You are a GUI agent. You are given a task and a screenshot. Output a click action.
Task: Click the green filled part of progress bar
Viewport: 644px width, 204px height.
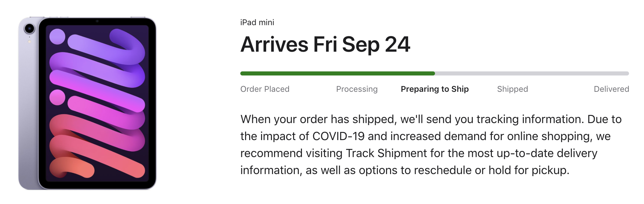(x=338, y=73)
